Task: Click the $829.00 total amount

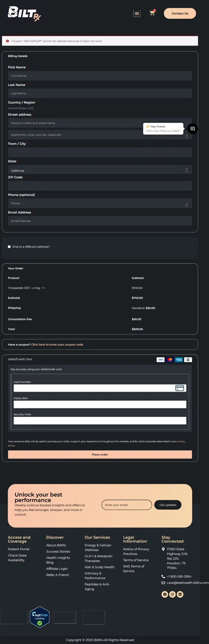Action: (x=137, y=329)
